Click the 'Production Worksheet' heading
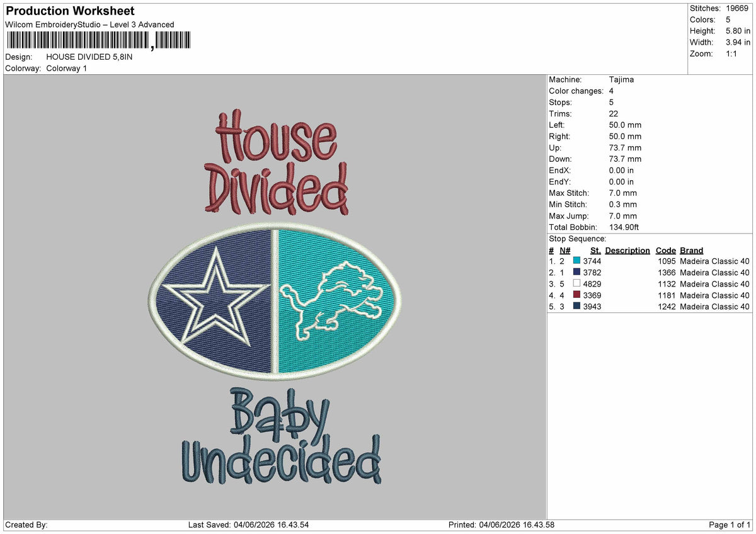This screenshot has width=756, height=534. pos(69,11)
